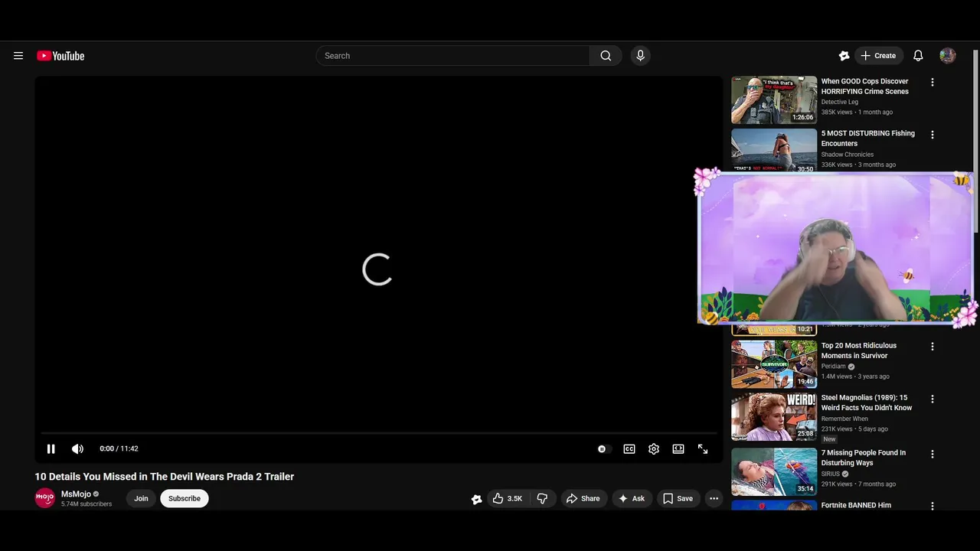Screen dimensions: 980x551
Task: Start voice search with microphone icon
Action: click(641, 56)
